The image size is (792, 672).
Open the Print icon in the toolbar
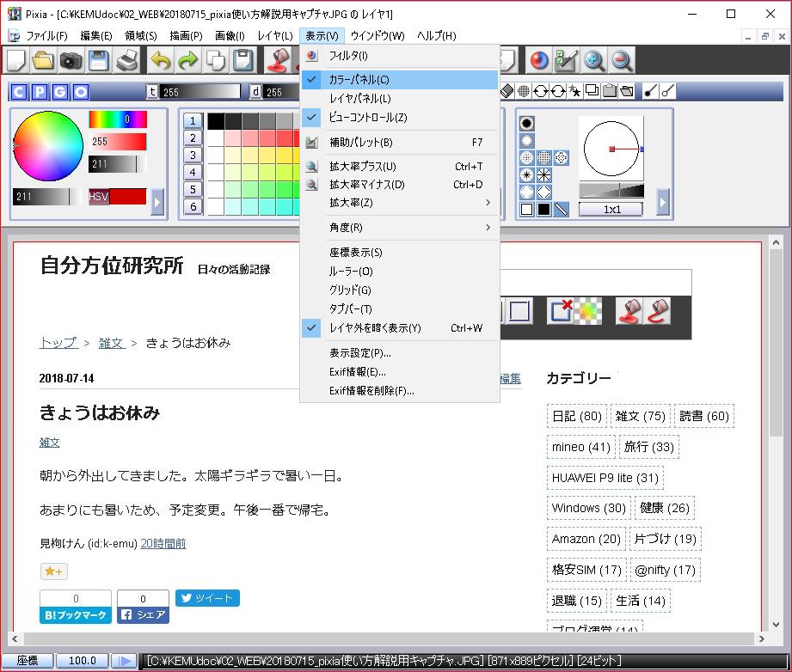pos(126,61)
